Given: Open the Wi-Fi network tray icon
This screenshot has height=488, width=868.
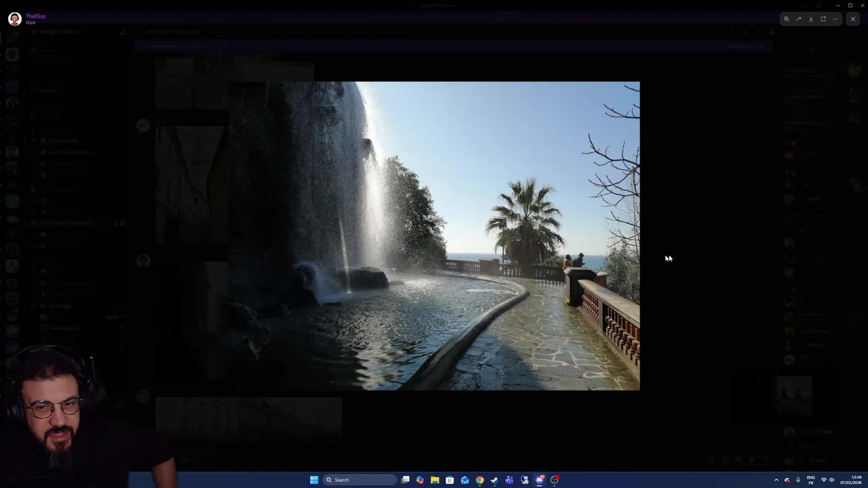Looking at the screenshot, I should (824, 480).
